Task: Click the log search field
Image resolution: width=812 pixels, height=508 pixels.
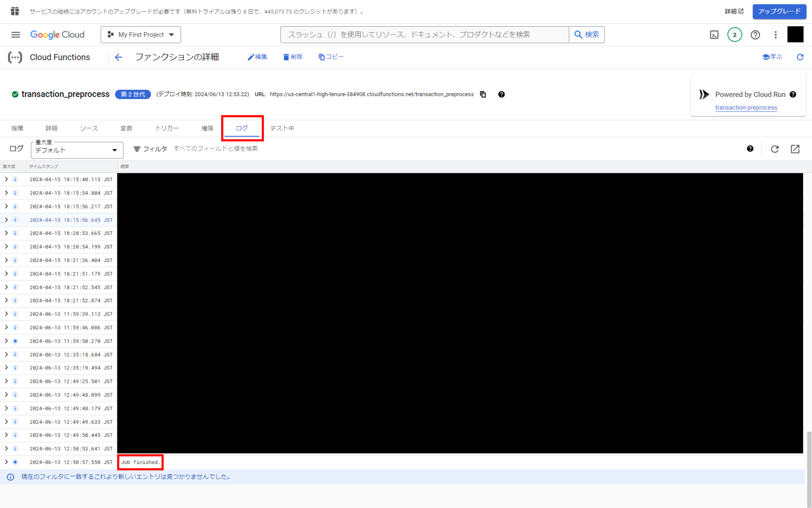Action: 216,148
